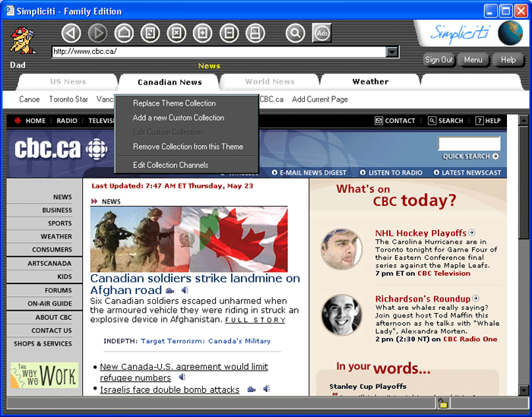
Task: Click Add Current Page
Action: click(320, 100)
